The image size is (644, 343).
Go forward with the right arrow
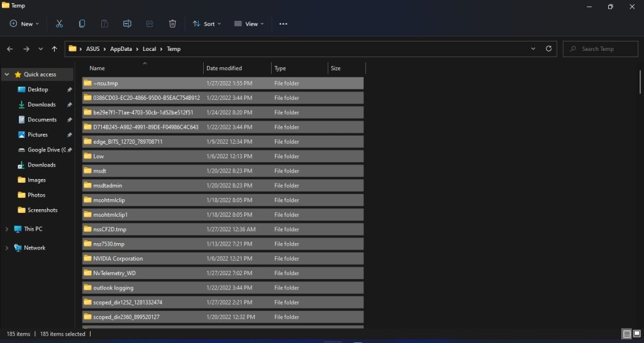(x=26, y=49)
